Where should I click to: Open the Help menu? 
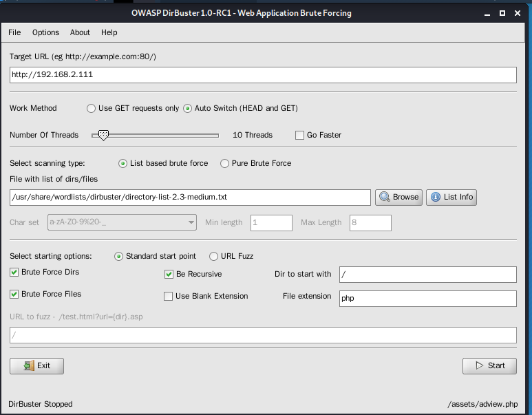click(x=109, y=32)
